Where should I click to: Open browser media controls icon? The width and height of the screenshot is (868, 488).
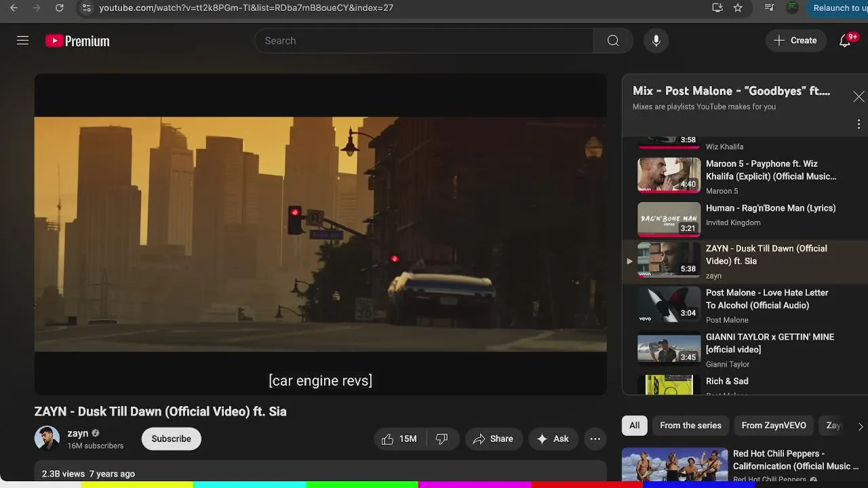click(x=769, y=8)
